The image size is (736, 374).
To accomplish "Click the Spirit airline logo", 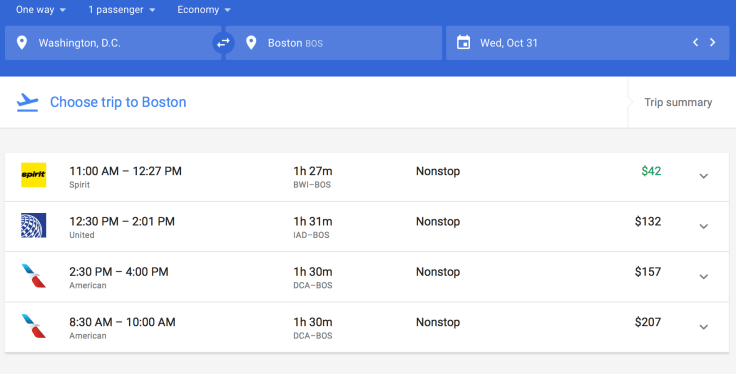I will pos(33,175).
